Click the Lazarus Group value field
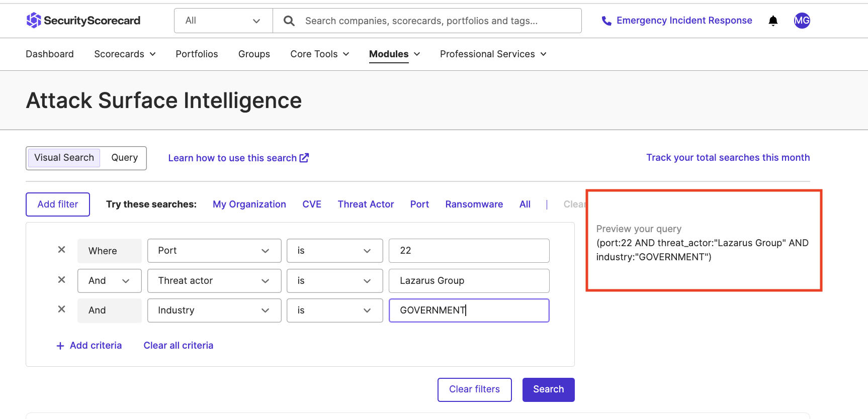868x419 pixels. [x=469, y=281]
